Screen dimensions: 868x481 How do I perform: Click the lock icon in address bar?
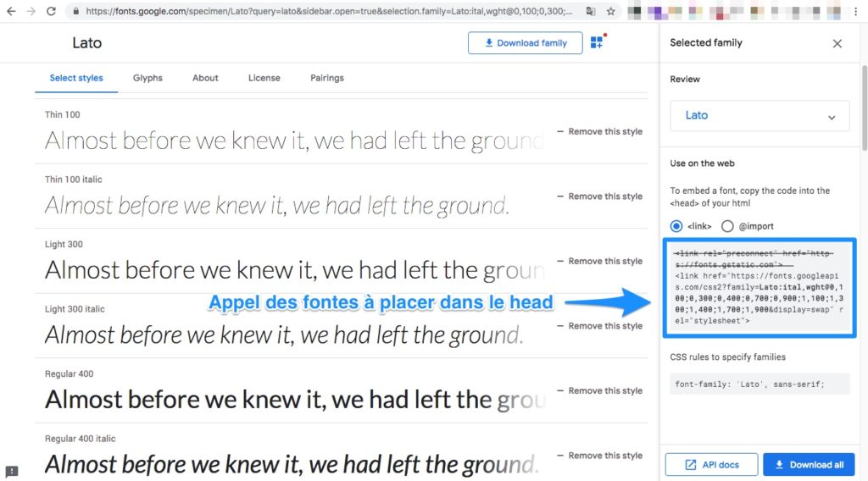[x=75, y=11]
